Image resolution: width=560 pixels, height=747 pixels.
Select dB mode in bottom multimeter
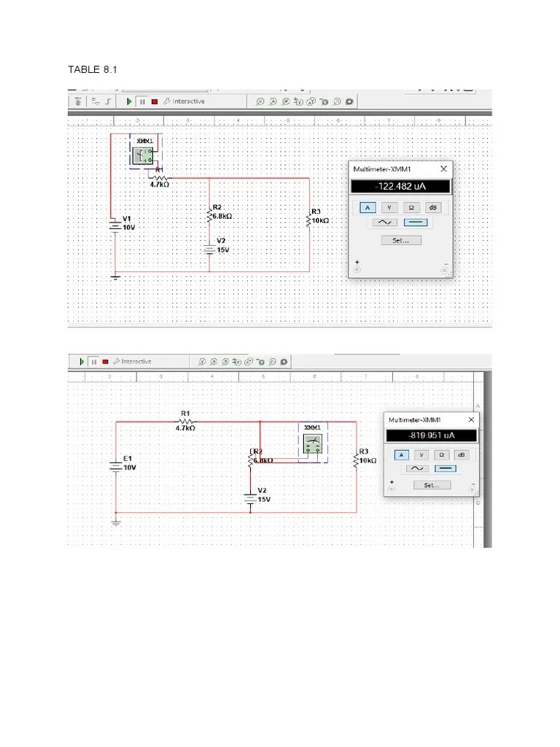[x=461, y=455]
